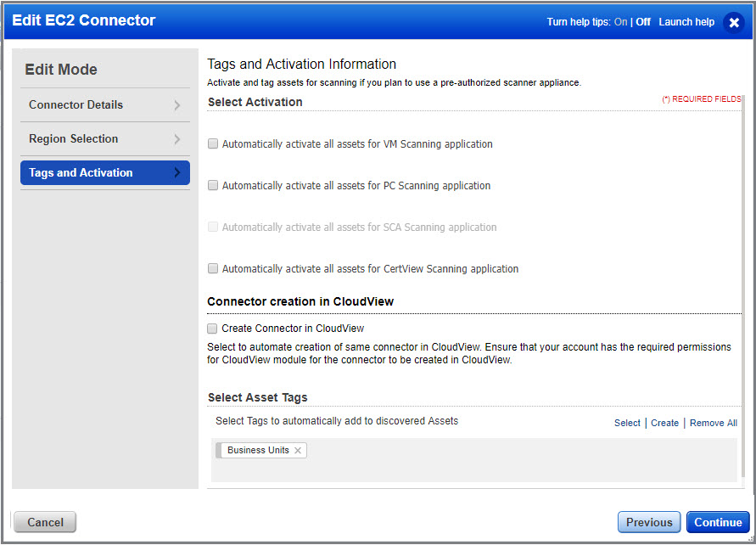Click the chevron next to Region Selection
This screenshot has width=756, height=545.
[177, 139]
